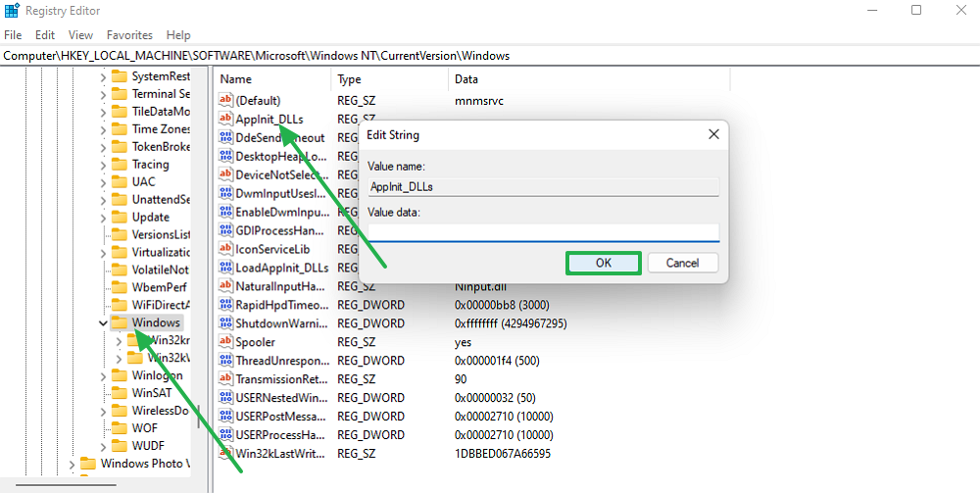
Task: Expand the Terminal Se tree node
Action: (x=103, y=94)
